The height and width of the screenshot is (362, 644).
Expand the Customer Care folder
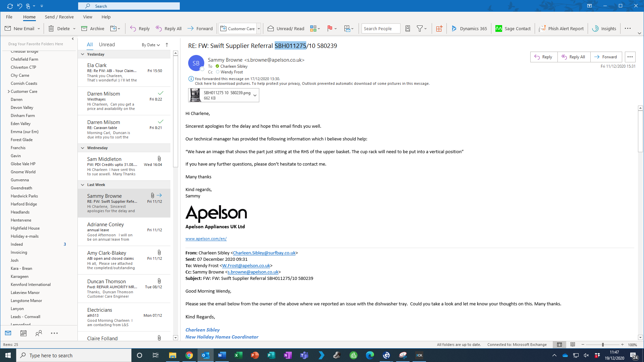tap(9, 92)
